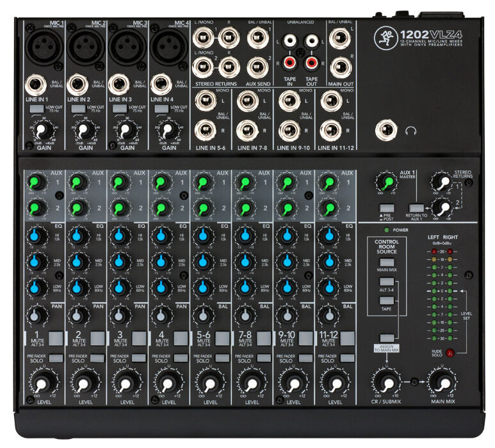Toggle channel 1 LOW CUT 75 Hz switch
Viewport: 495px width, 448px height.
pyautogui.click(x=37, y=109)
